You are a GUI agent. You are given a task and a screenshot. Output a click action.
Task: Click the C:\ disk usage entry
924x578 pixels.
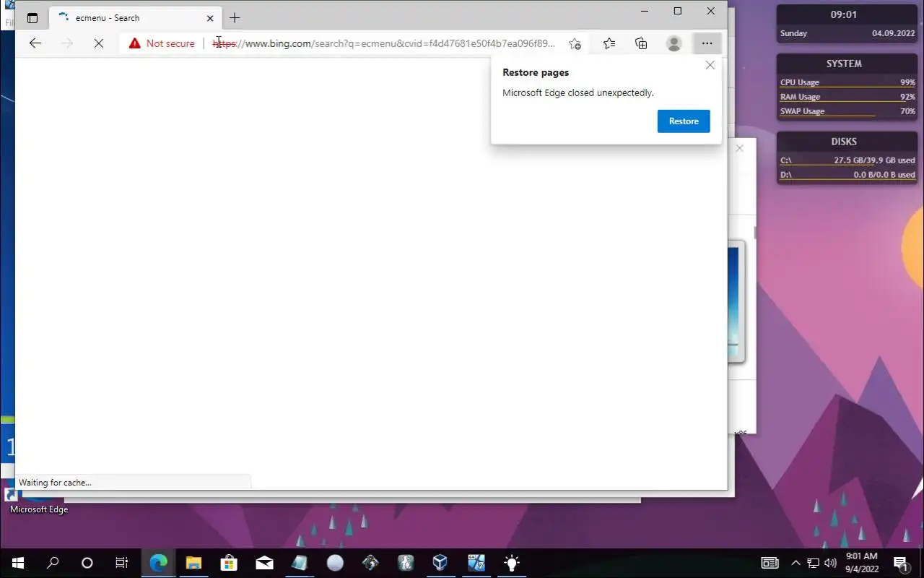click(x=847, y=160)
